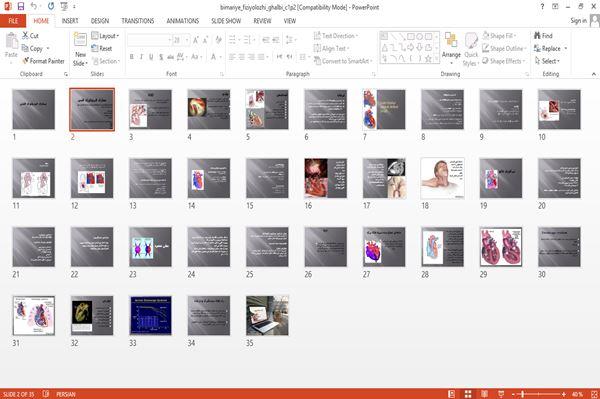Reset the slide layout
Viewport: 600px width, 399px height.
coord(102,48)
